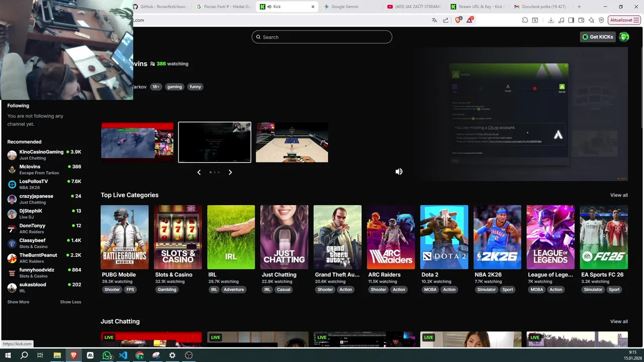
Task: Open the taskbar search magnifier
Action: (24, 355)
